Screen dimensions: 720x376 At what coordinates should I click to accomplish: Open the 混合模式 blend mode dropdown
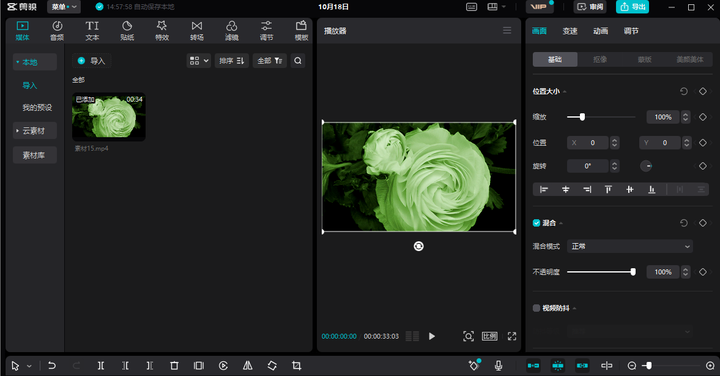630,246
